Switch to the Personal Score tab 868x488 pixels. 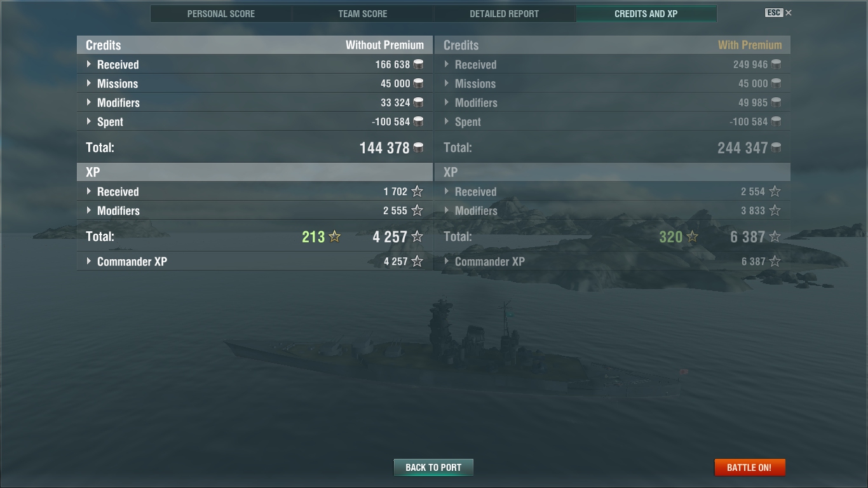pyautogui.click(x=221, y=13)
